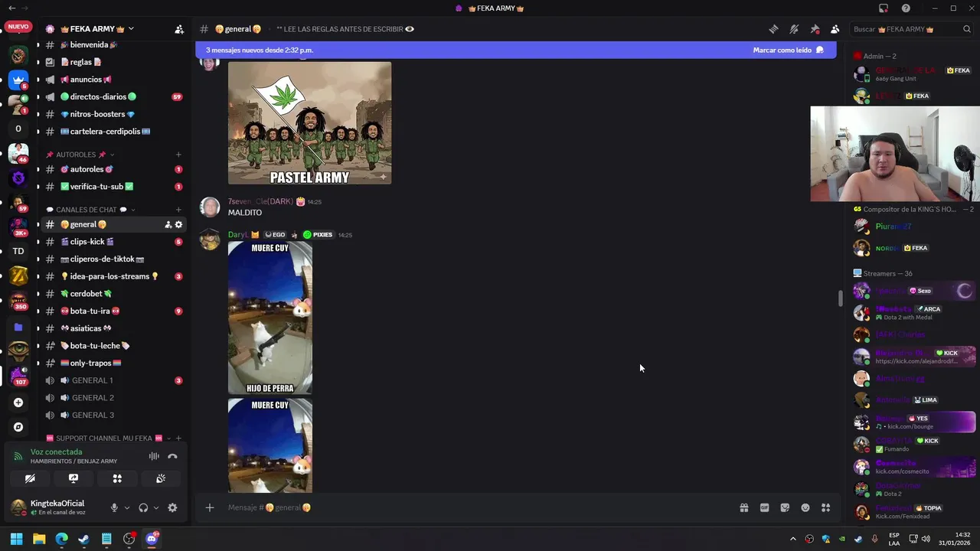This screenshot has height=551, width=980.
Task: Open Microsoft Edge from the taskbar
Action: 61,539
